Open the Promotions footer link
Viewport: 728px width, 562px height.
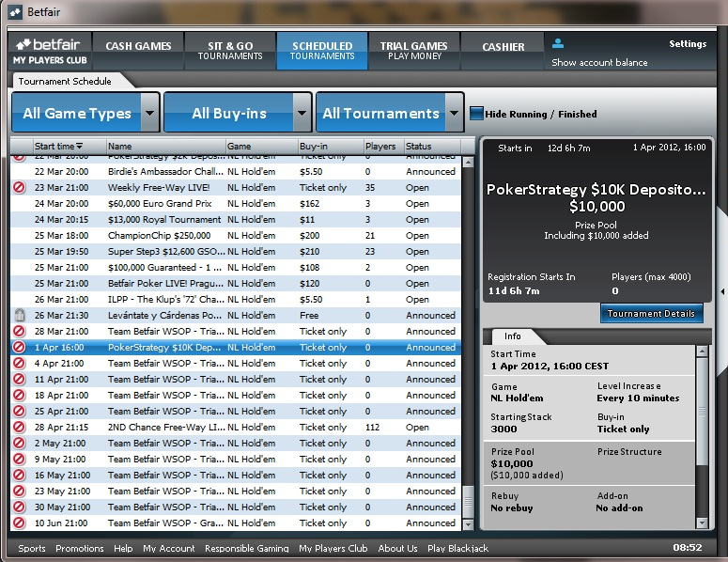[80, 549]
